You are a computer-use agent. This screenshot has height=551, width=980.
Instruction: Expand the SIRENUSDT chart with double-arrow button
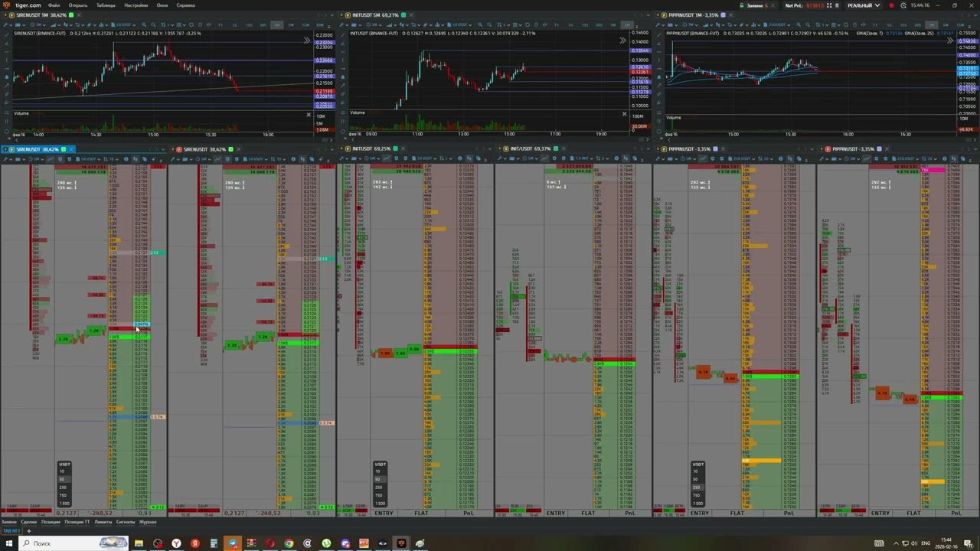[x=306, y=41]
